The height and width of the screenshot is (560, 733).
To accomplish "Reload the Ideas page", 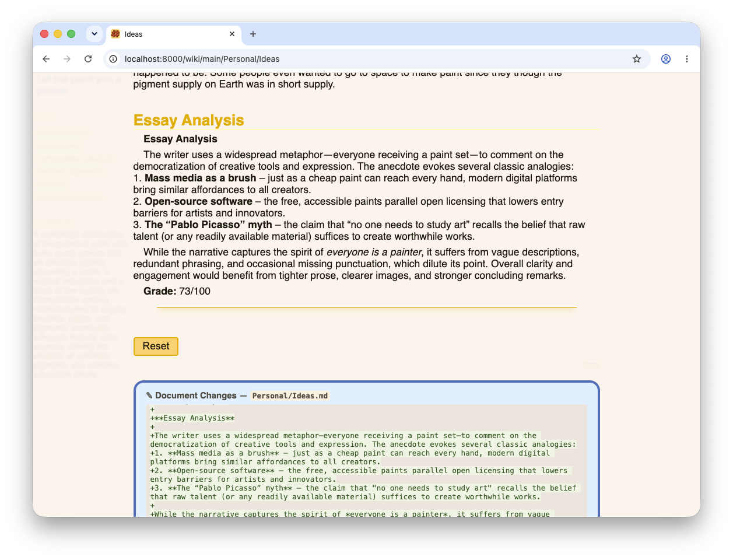I will click(88, 59).
